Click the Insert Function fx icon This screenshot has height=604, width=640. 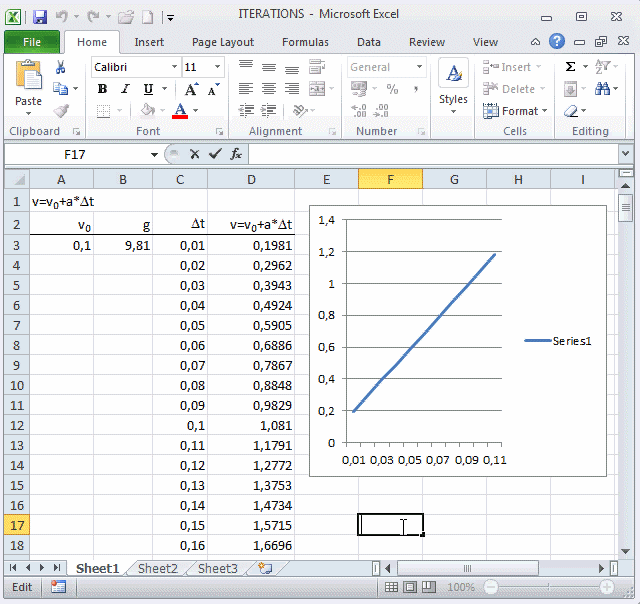[x=236, y=154]
